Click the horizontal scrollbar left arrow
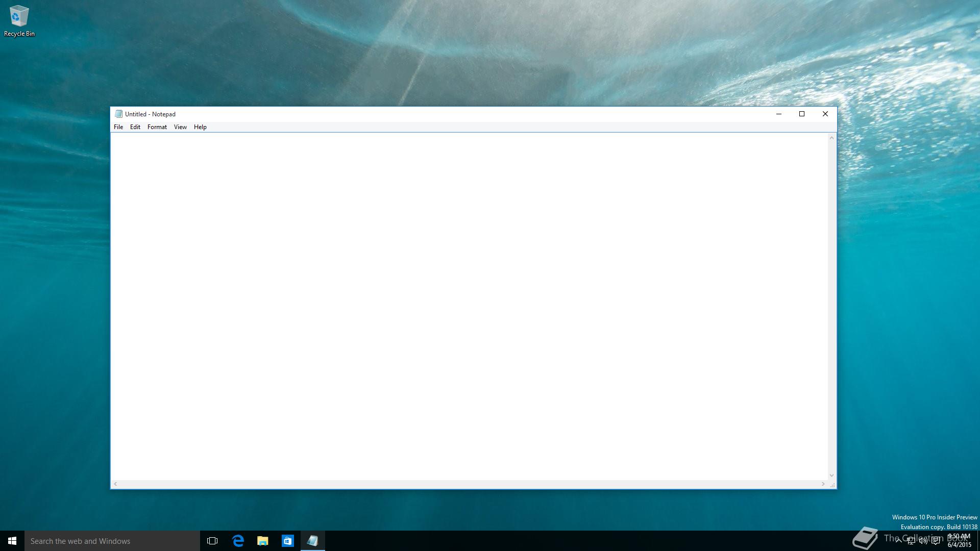 click(x=116, y=484)
